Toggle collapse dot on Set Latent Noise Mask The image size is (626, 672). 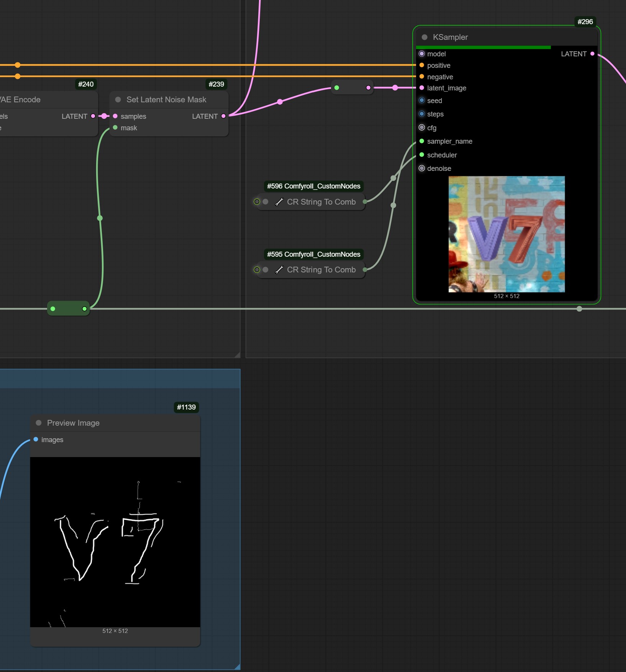click(118, 100)
